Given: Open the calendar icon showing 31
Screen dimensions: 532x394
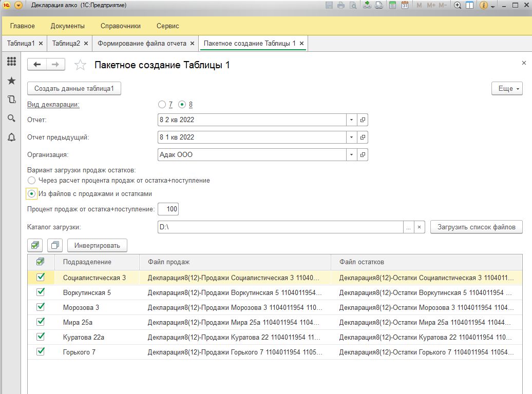Looking at the screenshot, I should [x=405, y=5].
